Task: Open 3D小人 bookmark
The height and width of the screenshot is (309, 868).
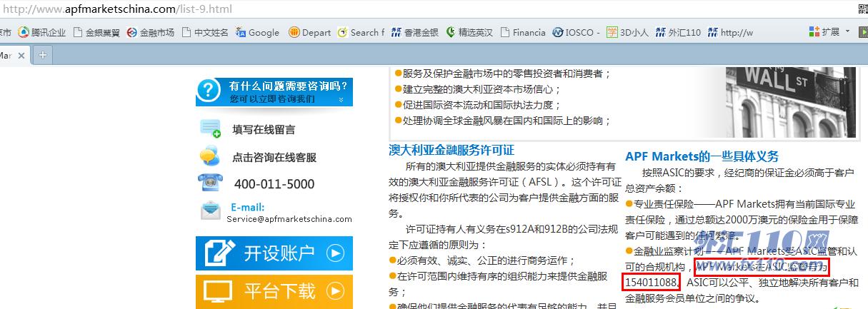Action: tap(628, 32)
